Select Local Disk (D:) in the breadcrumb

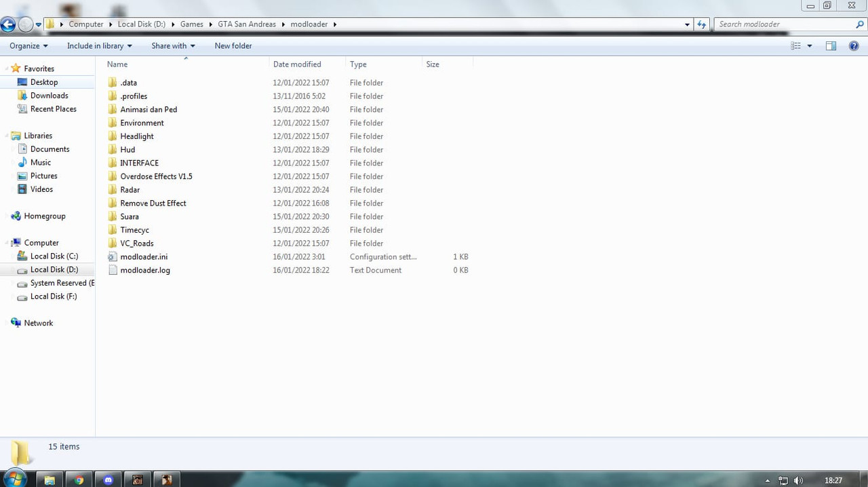pyautogui.click(x=141, y=24)
